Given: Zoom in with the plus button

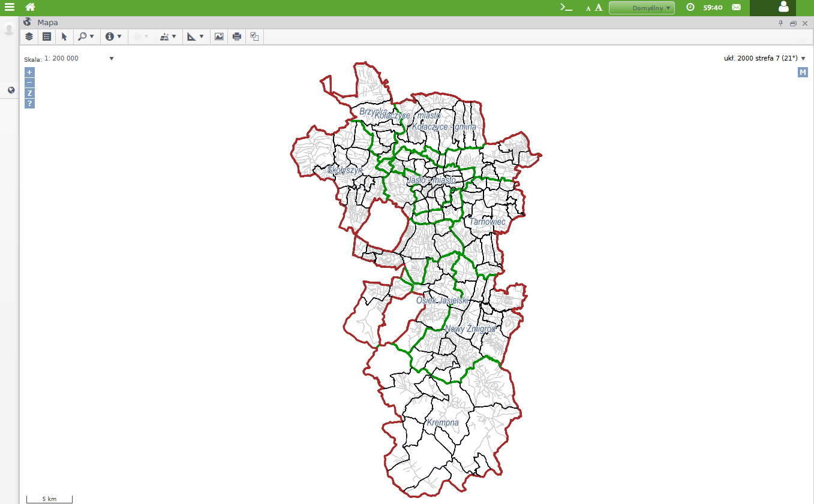Looking at the screenshot, I should [x=29, y=72].
